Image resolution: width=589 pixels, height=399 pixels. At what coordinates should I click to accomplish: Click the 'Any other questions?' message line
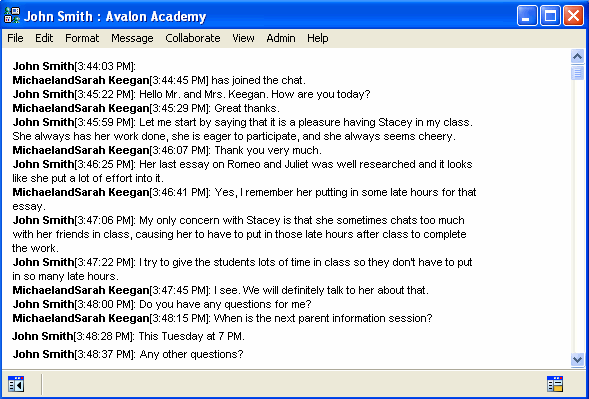[128, 354]
